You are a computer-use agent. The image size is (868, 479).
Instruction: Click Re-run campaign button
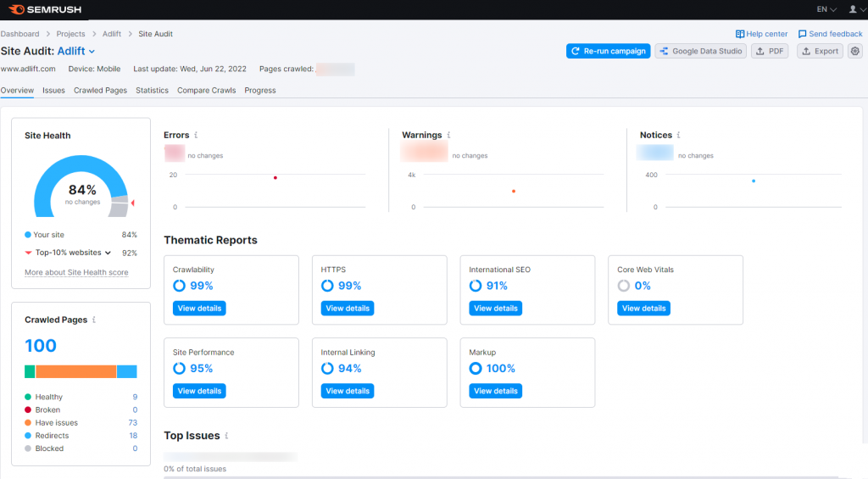click(609, 51)
